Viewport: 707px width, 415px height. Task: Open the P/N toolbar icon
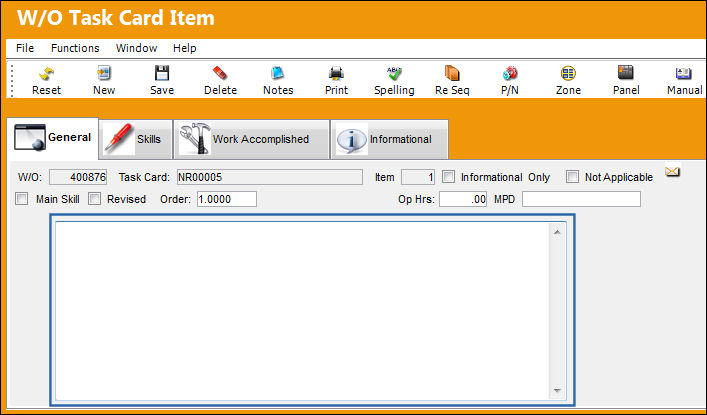click(x=510, y=73)
